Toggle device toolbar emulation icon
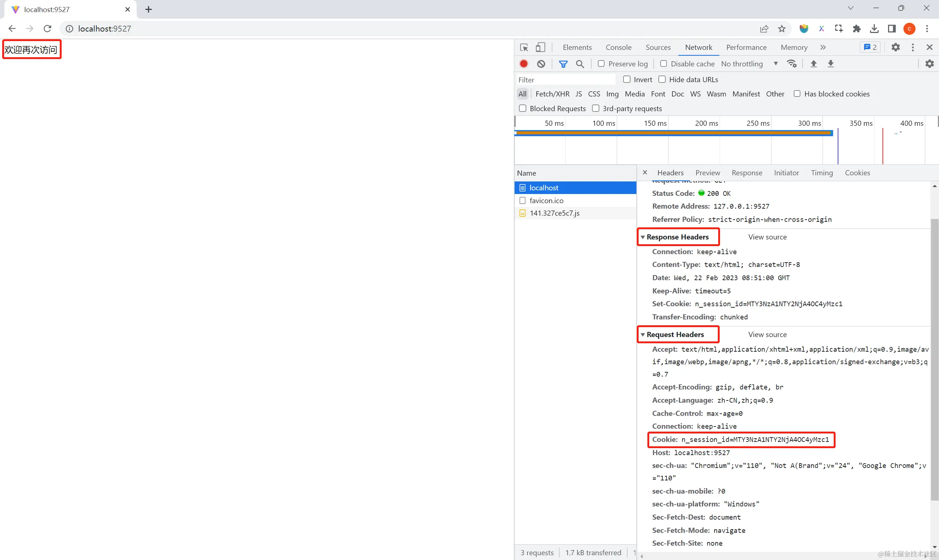This screenshot has height=560, width=939. (x=540, y=47)
